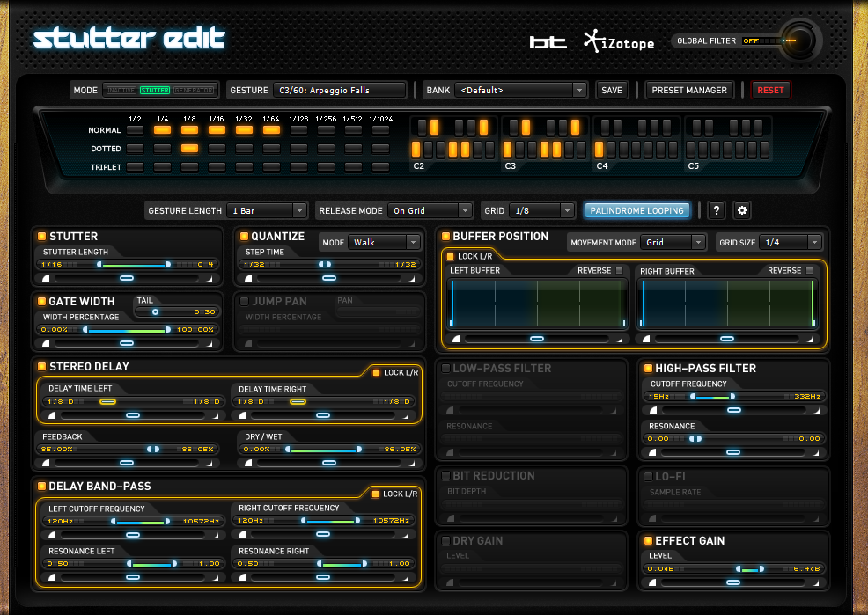Viewport: 868px width, 615px height.
Task: Toggle Stereo Delay Lock L/R
Action: click(x=376, y=373)
